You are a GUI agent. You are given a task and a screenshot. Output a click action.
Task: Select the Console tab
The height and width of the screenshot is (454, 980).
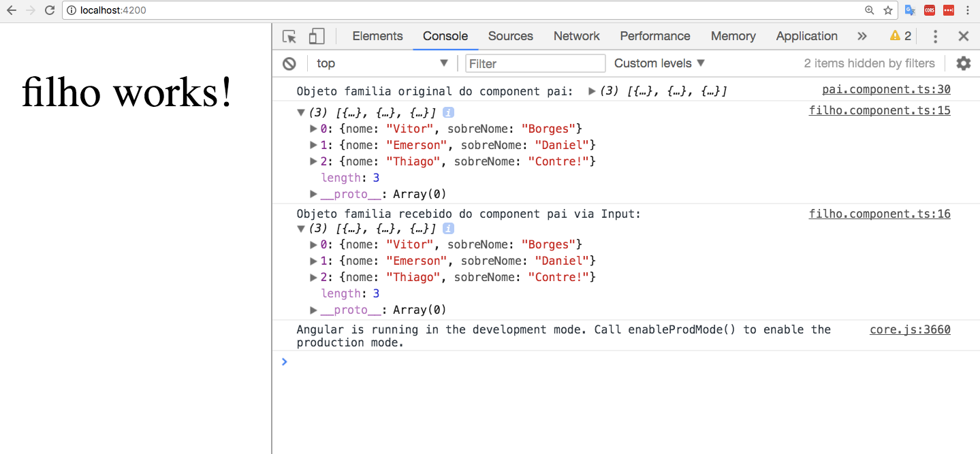pyautogui.click(x=445, y=37)
